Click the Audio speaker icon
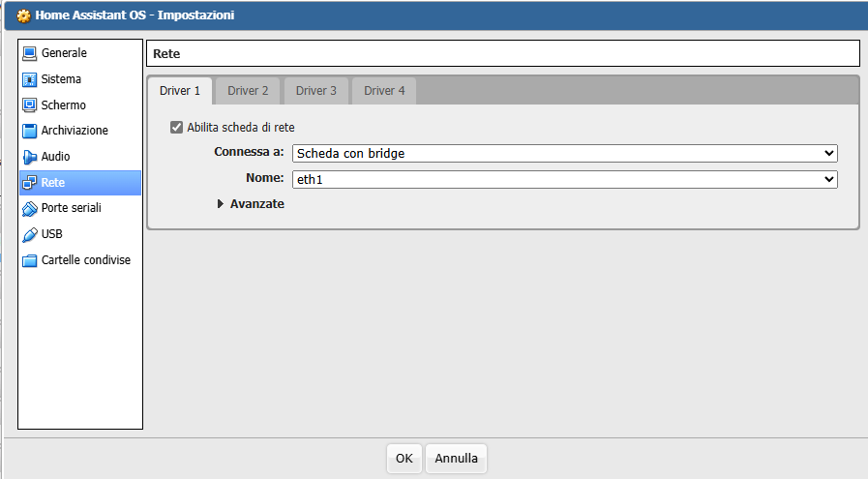 pyautogui.click(x=29, y=157)
